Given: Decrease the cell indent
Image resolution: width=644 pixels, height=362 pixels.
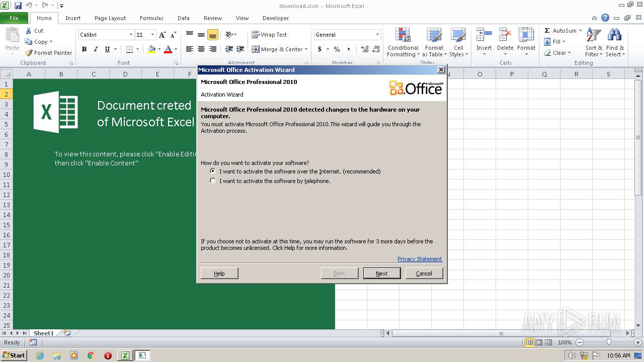Looking at the screenshot, I should pos(229,49).
